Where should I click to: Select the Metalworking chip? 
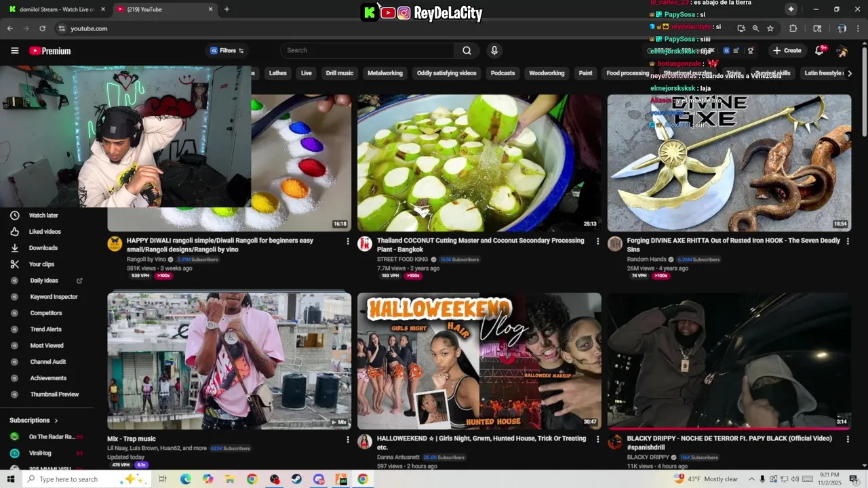pos(385,73)
